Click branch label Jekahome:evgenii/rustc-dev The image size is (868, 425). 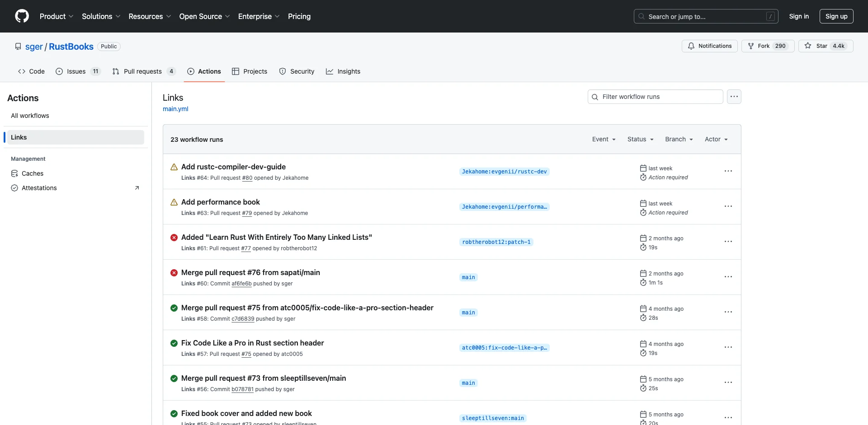[504, 172]
